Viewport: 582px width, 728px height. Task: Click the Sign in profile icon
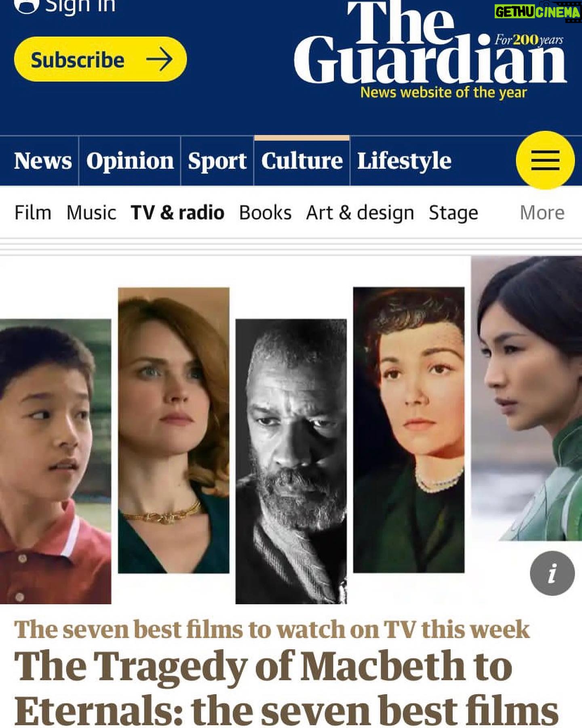(x=26, y=6)
